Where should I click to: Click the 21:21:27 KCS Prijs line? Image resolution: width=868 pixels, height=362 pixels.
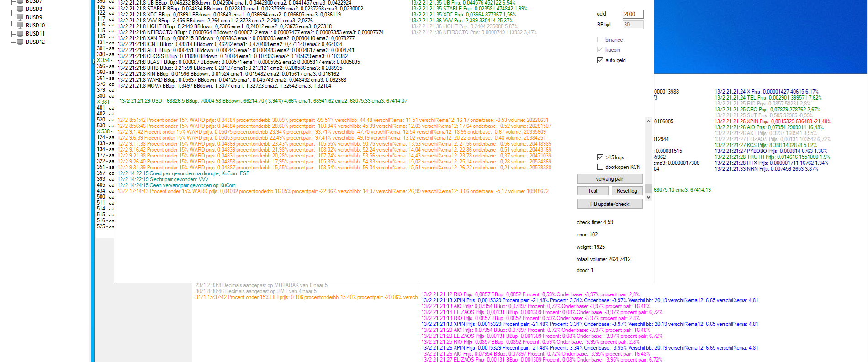(x=766, y=145)
